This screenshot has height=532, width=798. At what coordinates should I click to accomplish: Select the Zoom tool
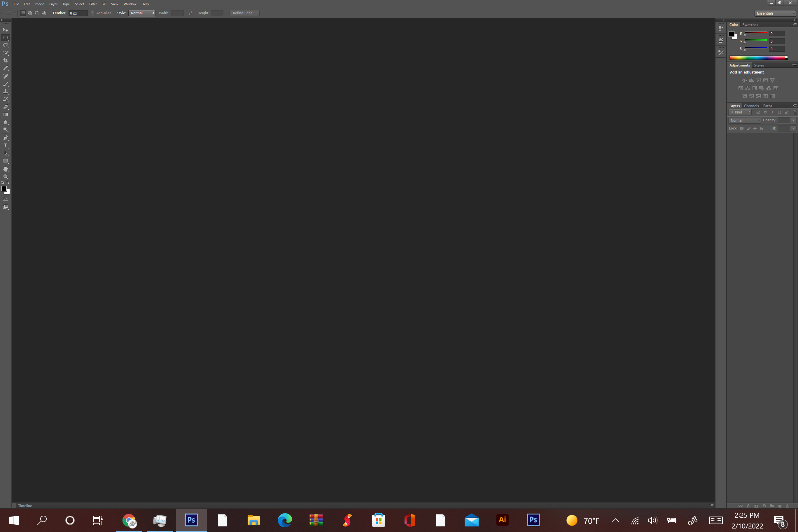click(6, 178)
